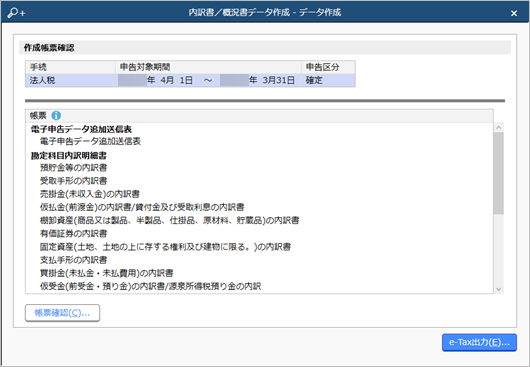The width and height of the screenshot is (530, 367).
Task: Click the start date 年 4月 1日 cell
Action: [155, 80]
